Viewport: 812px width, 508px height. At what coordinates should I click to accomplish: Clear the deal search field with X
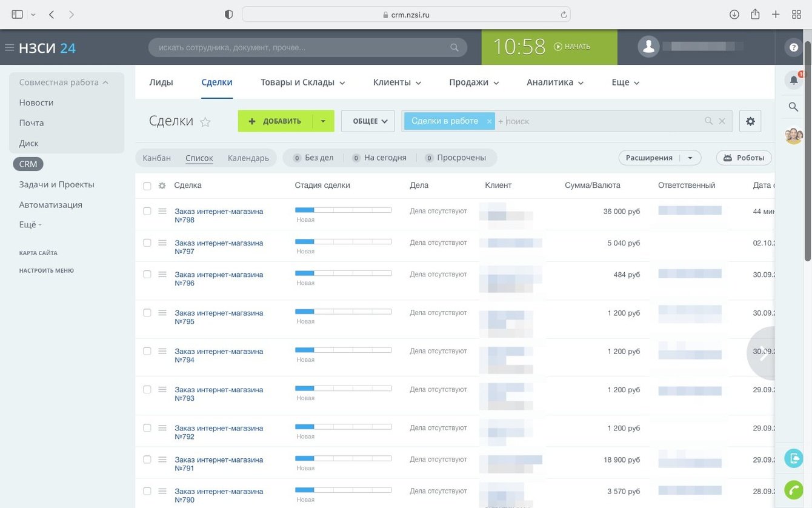pyautogui.click(x=722, y=121)
